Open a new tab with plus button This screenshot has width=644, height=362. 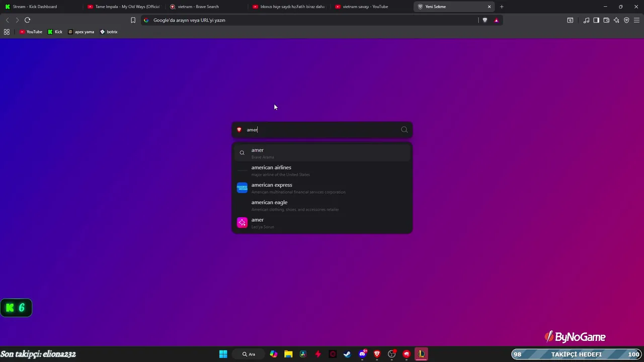click(502, 7)
